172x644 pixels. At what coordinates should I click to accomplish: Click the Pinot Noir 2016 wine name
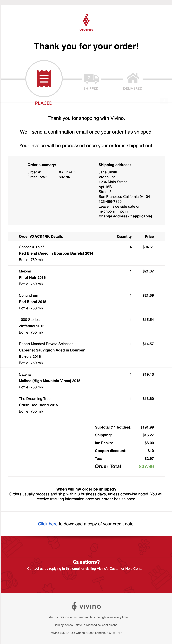pyautogui.click(x=32, y=277)
